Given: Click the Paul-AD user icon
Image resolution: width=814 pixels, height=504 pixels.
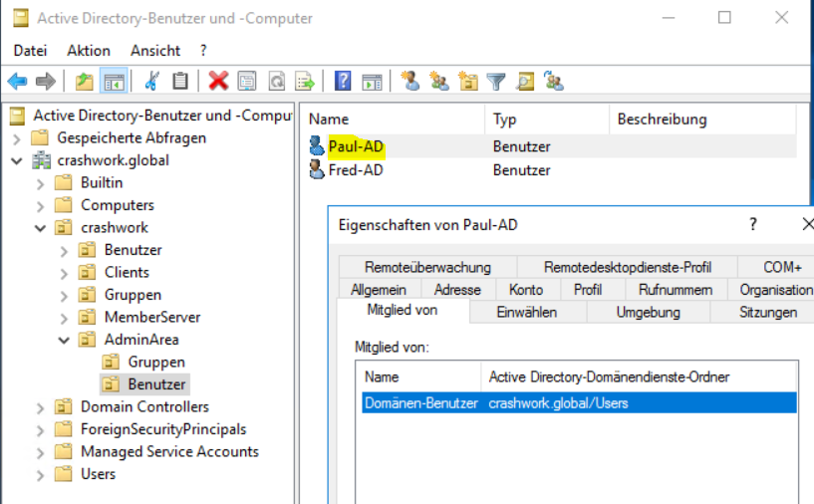Looking at the screenshot, I should tap(316, 145).
